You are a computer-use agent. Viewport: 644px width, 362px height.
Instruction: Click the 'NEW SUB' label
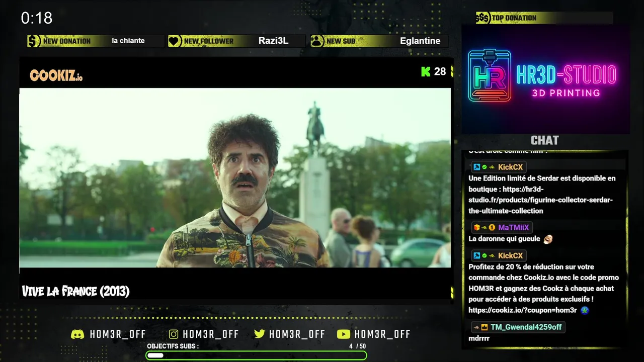(341, 41)
